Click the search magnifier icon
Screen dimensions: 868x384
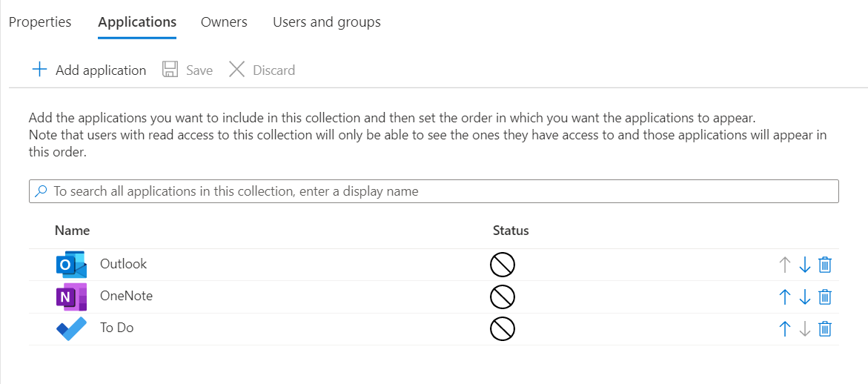pos(41,191)
